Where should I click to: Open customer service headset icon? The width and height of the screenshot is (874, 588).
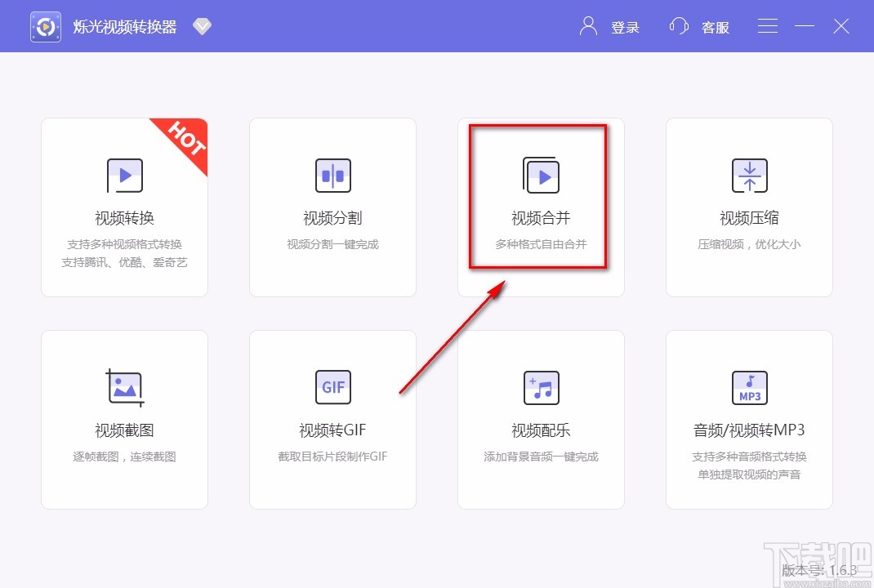(x=678, y=25)
